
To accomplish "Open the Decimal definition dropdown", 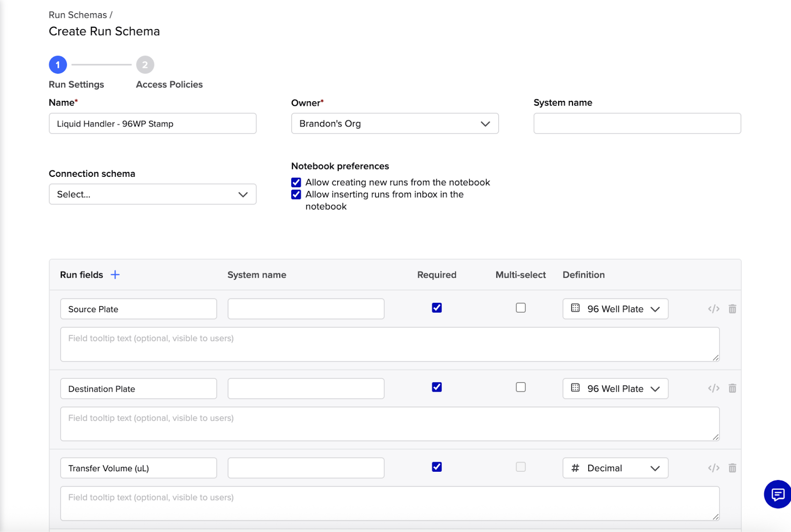I will point(615,468).
